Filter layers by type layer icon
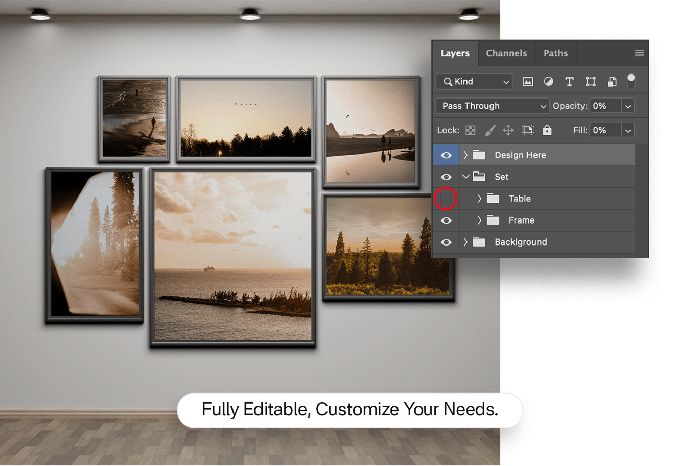 pos(569,82)
